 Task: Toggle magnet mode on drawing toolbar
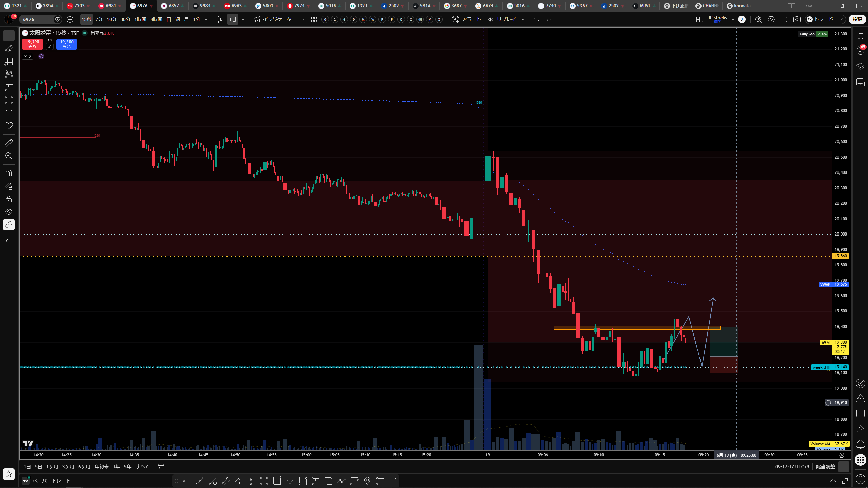pyautogui.click(x=9, y=173)
